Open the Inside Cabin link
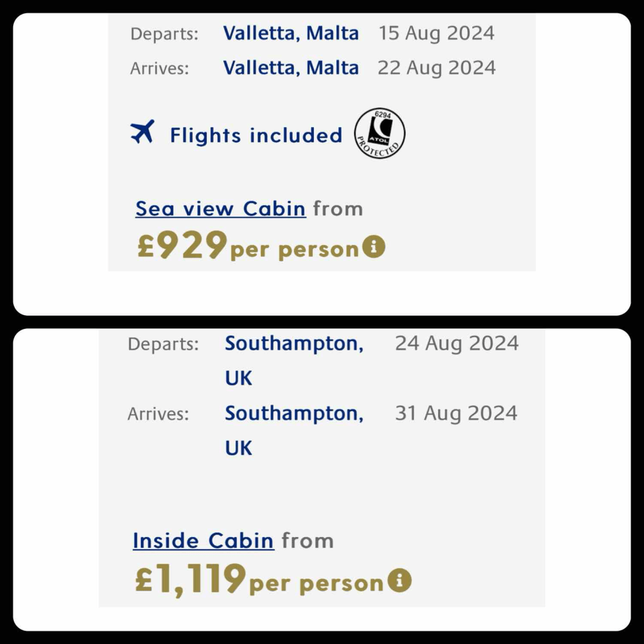This screenshot has height=644, width=644. 203,540
